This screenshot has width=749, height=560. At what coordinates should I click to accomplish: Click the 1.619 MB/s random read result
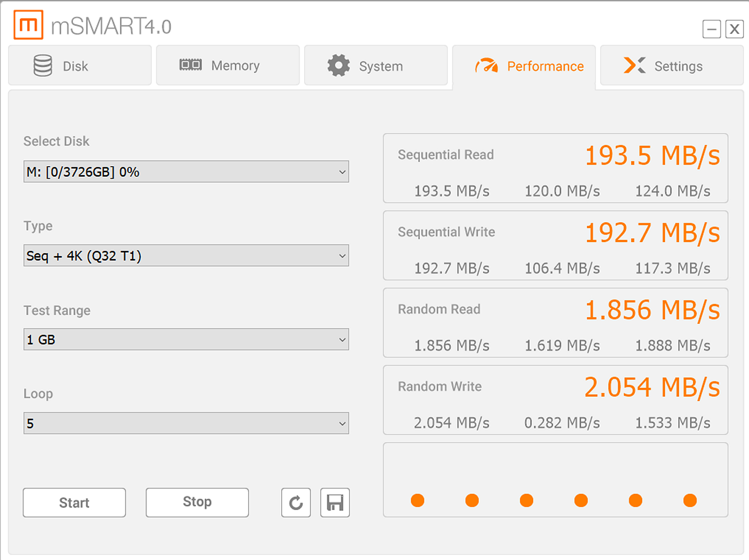(x=562, y=346)
